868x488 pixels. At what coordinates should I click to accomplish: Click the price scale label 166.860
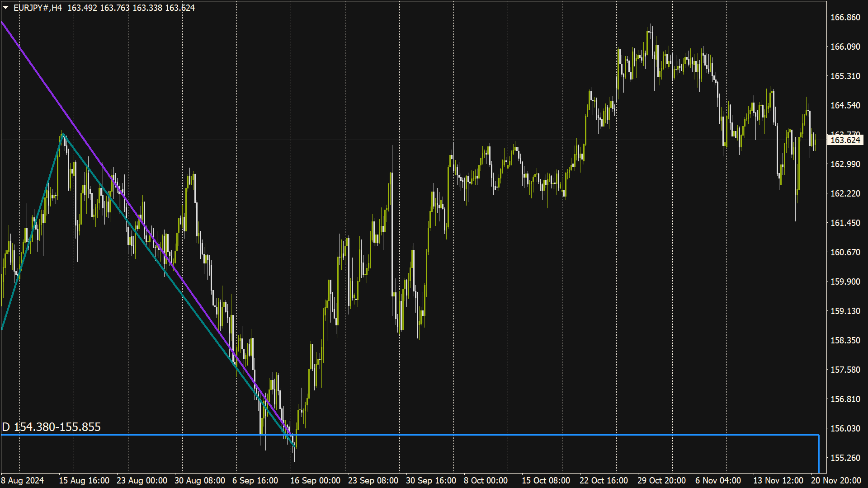[x=845, y=17]
